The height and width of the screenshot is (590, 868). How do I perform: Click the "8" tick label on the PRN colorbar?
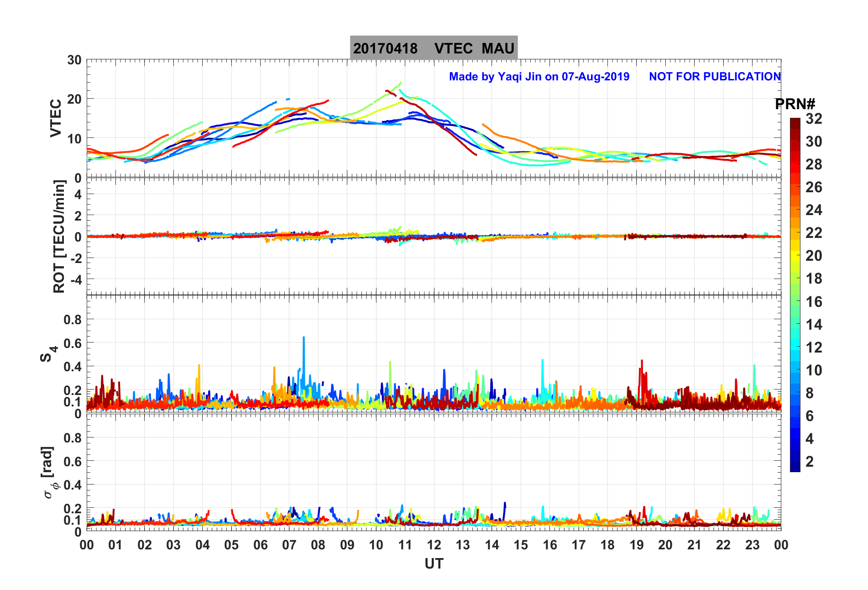[810, 393]
